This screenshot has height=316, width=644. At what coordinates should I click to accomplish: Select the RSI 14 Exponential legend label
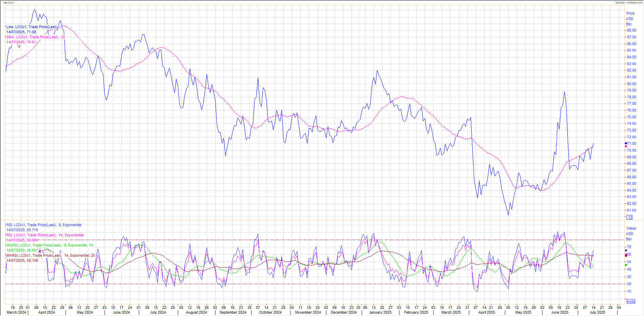tap(45, 235)
